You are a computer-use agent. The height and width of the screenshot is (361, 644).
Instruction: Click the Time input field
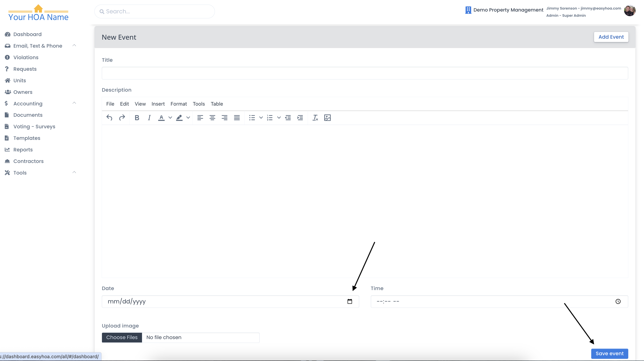coord(499,301)
